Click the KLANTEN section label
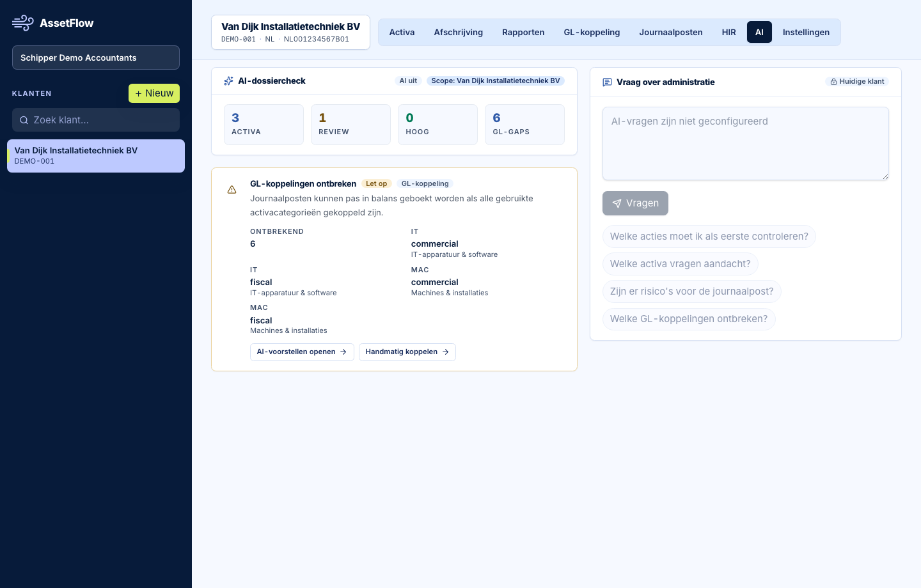This screenshot has height=588, width=921. coord(32,93)
